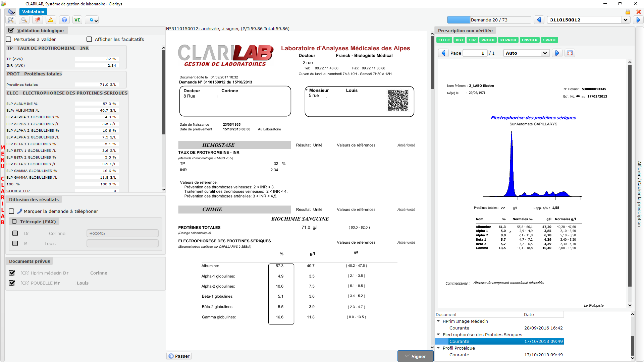Click the green VE toolbar button
644x362 pixels.
(77, 20)
